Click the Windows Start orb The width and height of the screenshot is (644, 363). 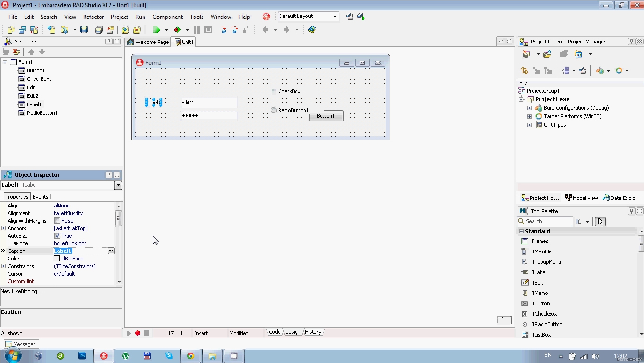(x=13, y=355)
